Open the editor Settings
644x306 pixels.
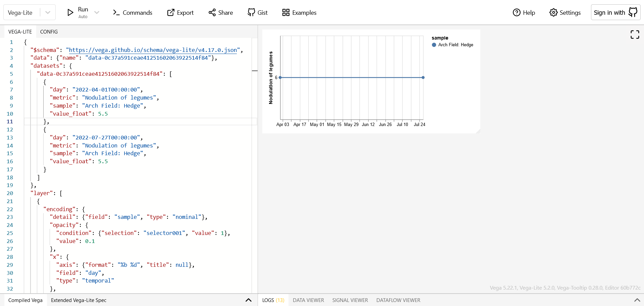pos(565,12)
